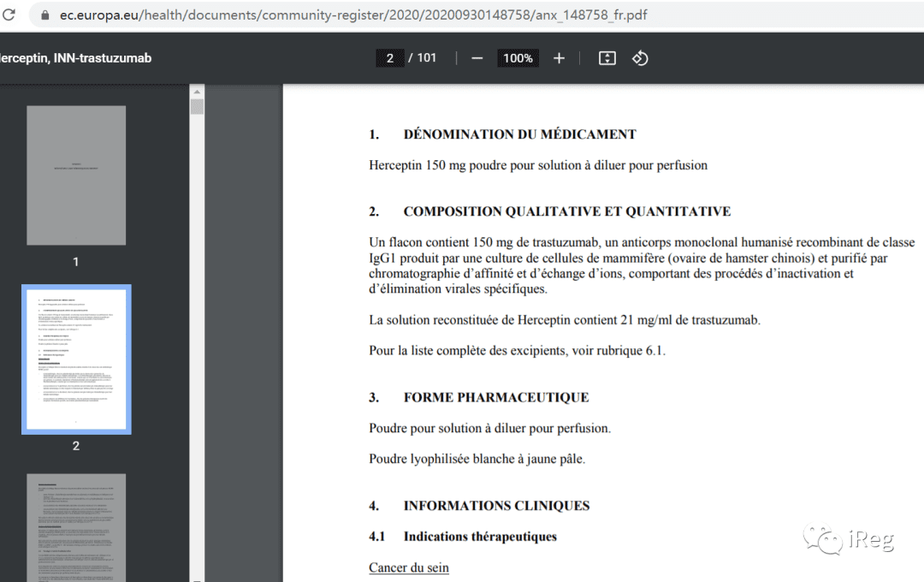The width and height of the screenshot is (924, 582).
Task: Click the "DÉNOMINATION DU MÉDICAMENT" heading
Action: pos(519,134)
